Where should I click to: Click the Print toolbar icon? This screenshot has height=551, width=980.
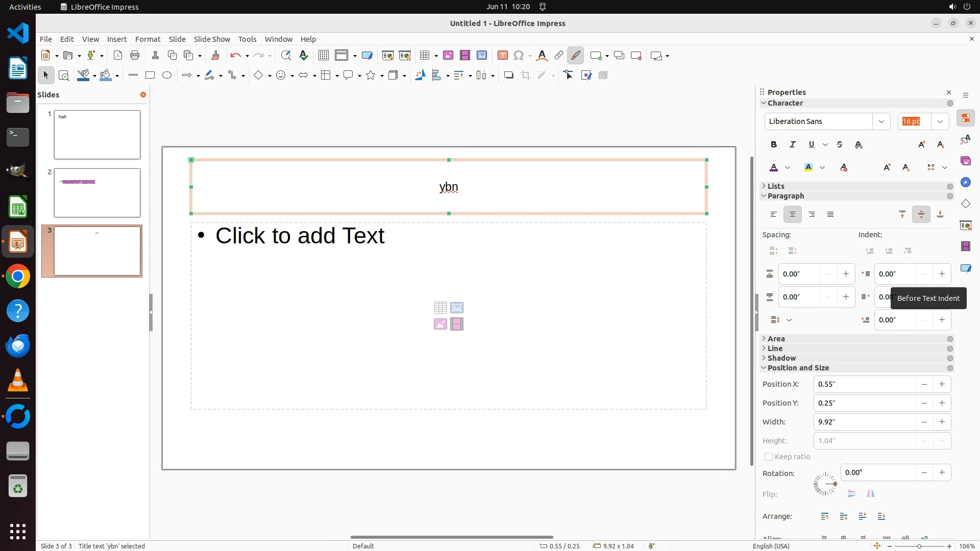135,56
